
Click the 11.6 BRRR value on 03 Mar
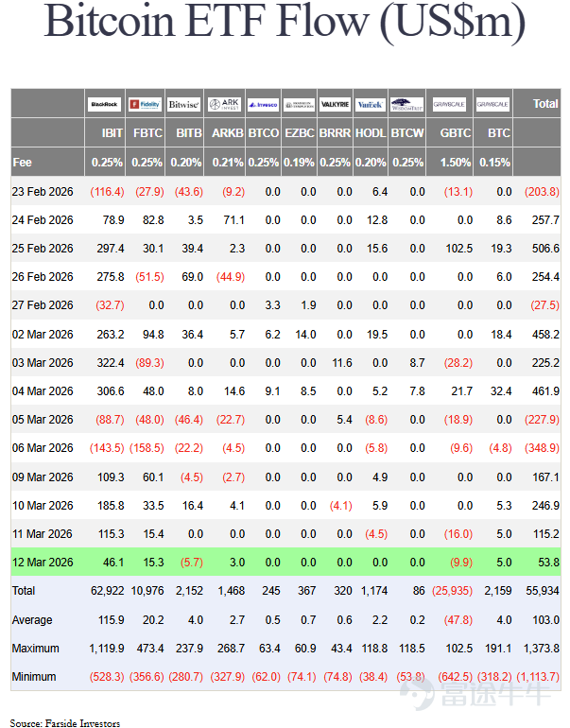tap(342, 363)
